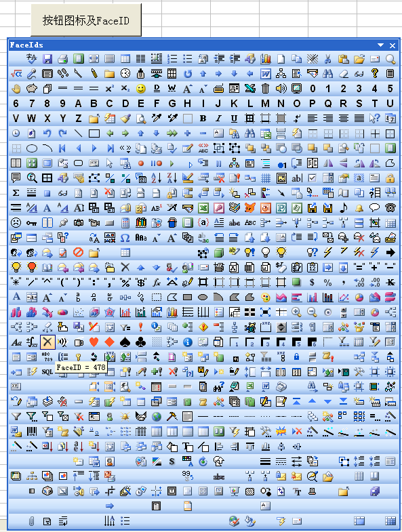Click the magnifying glass icon in top row
Image resolution: width=402 pixels, height=532 pixels.
[x=390, y=59]
